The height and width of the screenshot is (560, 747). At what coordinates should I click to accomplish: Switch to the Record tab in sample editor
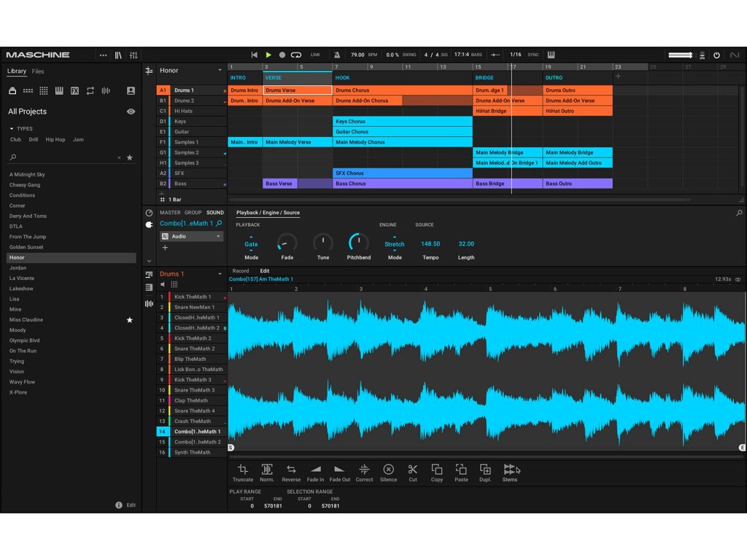241,271
